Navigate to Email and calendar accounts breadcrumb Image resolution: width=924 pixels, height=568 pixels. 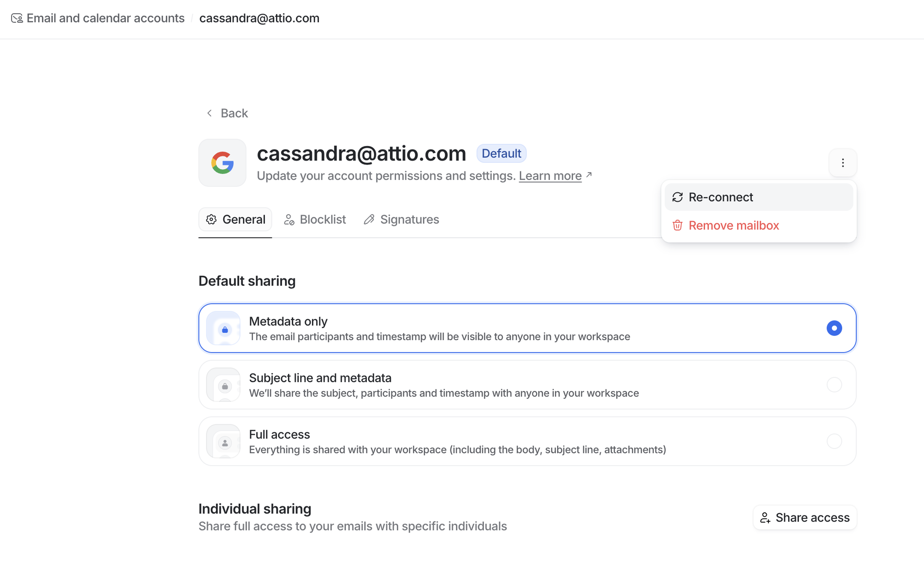[105, 18]
